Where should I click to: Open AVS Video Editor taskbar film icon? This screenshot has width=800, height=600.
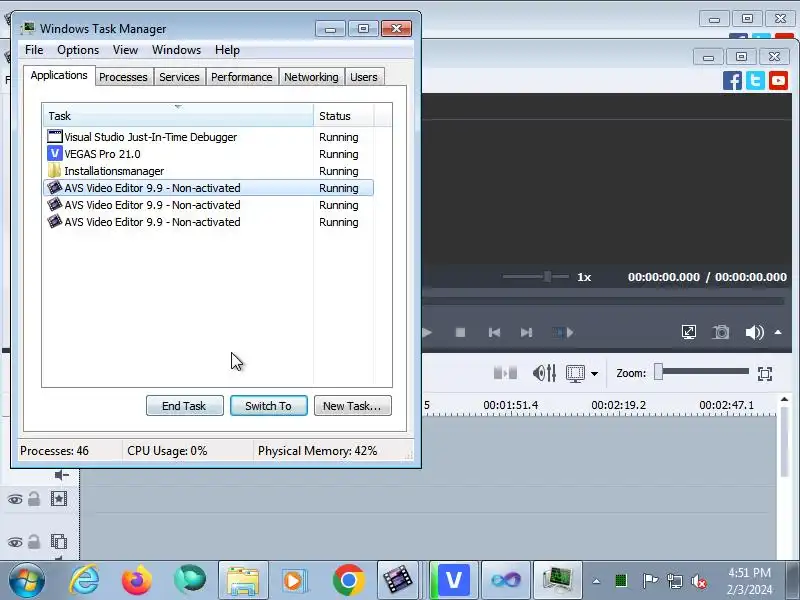[x=397, y=580]
